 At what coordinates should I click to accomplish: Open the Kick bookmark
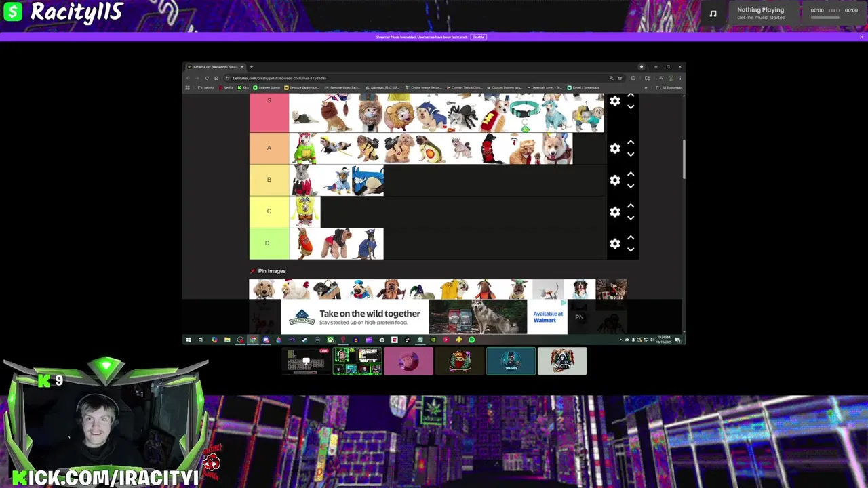(243, 87)
